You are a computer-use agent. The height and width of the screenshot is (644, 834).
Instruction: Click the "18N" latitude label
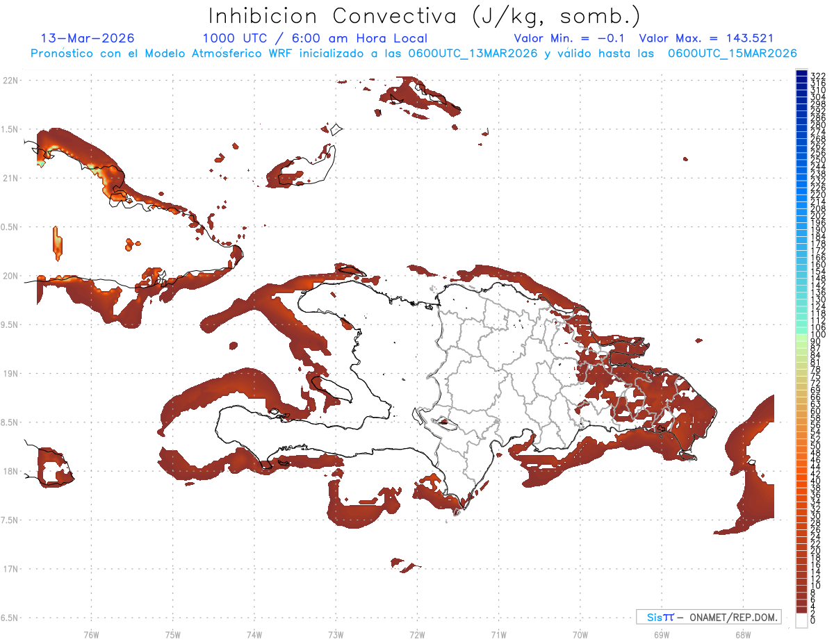pyautogui.click(x=10, y=471)
